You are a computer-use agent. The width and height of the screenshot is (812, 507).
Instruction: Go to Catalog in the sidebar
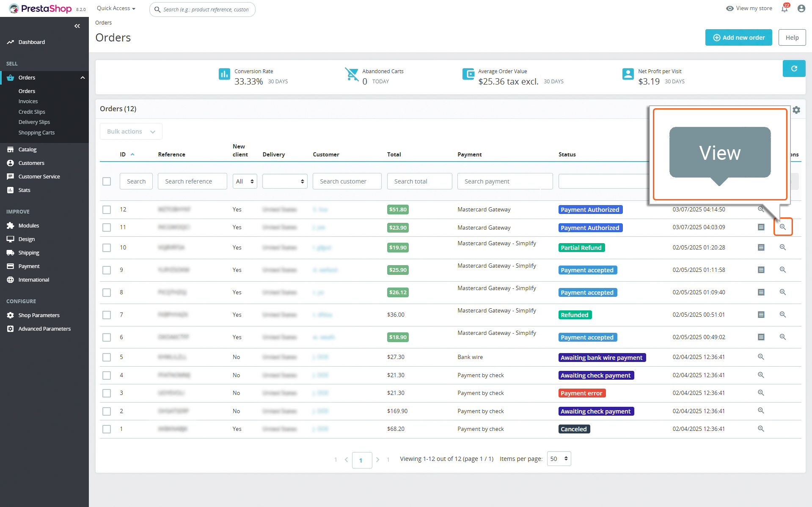(x=28, y=150)
